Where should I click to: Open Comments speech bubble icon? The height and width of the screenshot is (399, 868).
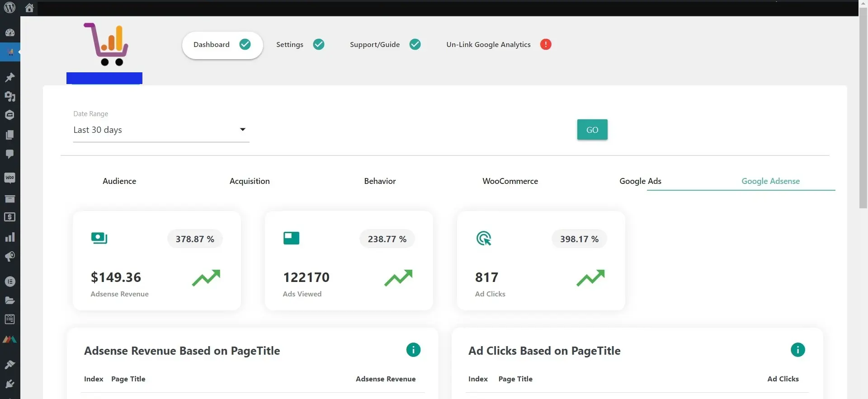point(10,154)
